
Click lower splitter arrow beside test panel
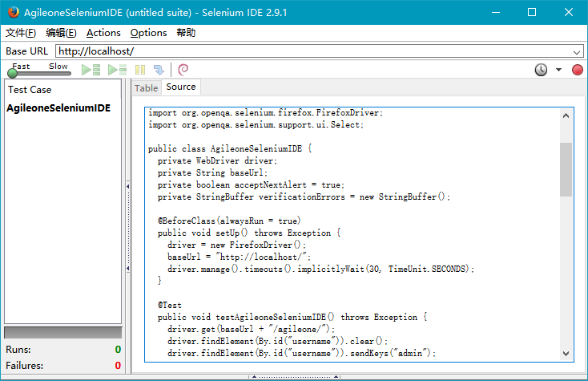[x=128, y=269]
